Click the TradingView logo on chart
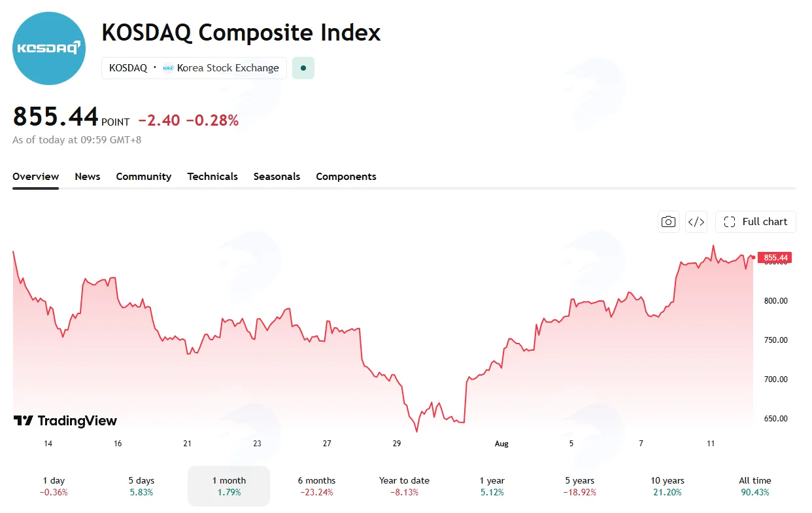 [x=65, y=421]
